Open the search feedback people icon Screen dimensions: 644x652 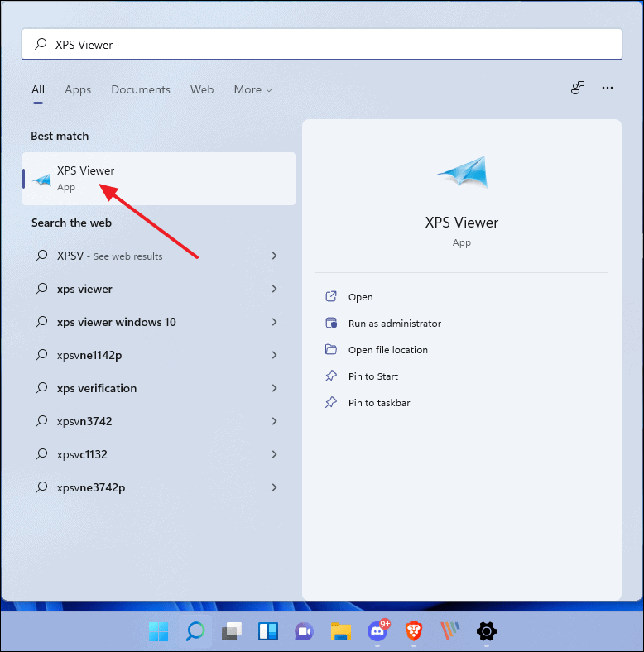578,88
